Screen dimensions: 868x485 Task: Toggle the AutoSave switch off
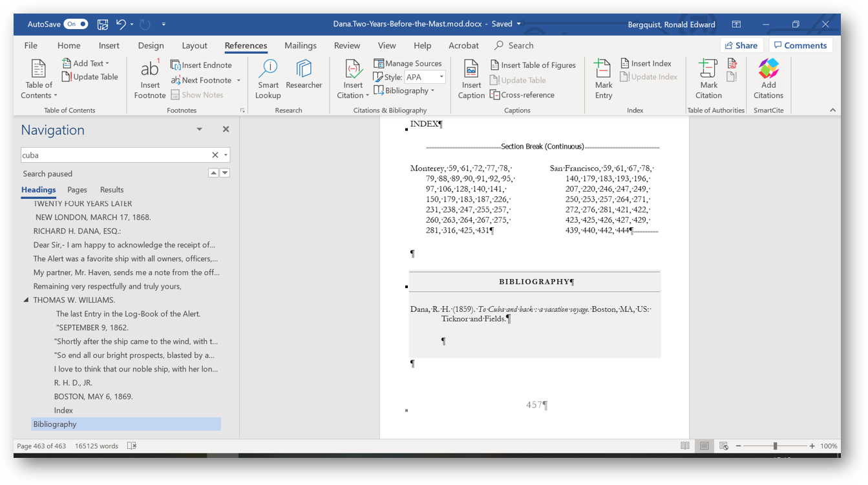pos(76,24)
